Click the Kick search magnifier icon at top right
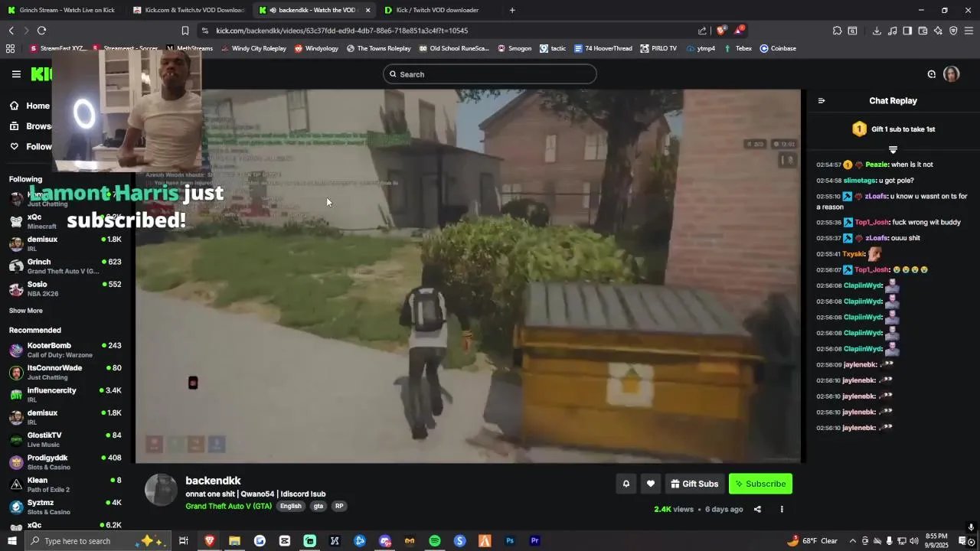This screenshot has width=980, height=551. point(932,74)
